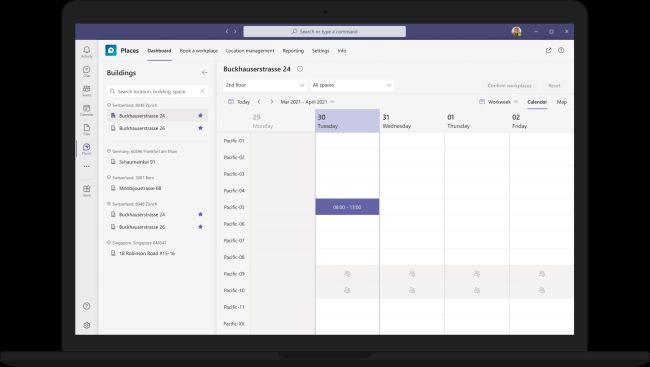Toggle the favorite star for the first Buckhauserstrasse 26

point(201,128)
